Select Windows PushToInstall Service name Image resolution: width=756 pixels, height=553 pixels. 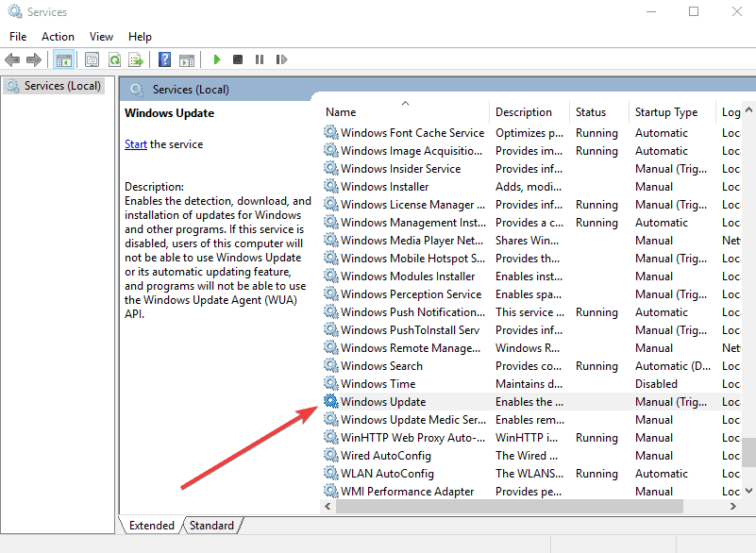(410, 330)
